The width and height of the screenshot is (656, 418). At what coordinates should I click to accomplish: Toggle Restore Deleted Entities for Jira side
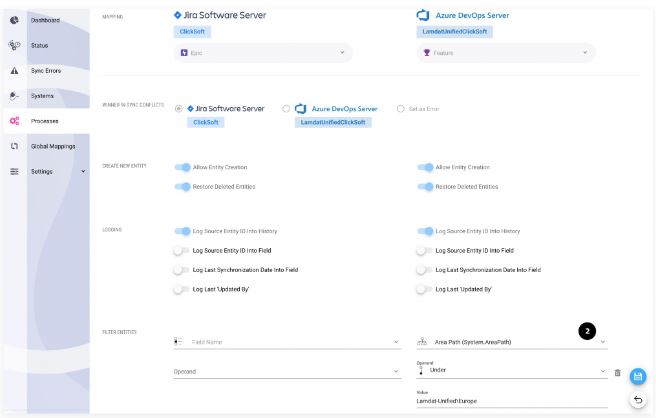pyautogui.click(x=182, y=187)
